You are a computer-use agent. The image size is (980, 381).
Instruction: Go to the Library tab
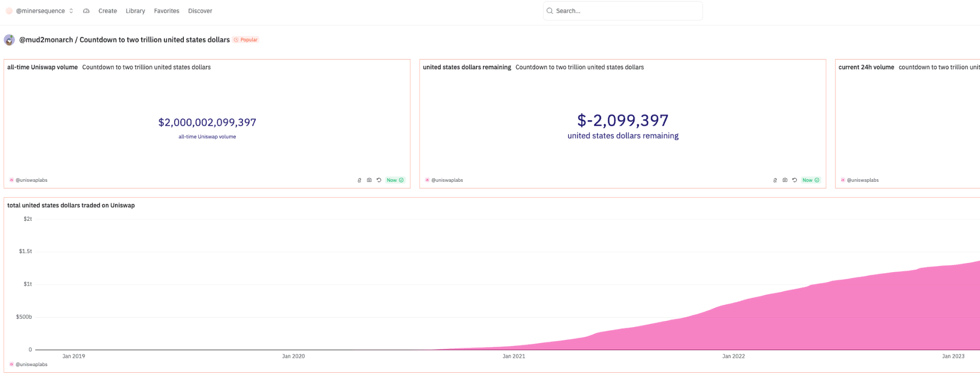tap(135, 11)
